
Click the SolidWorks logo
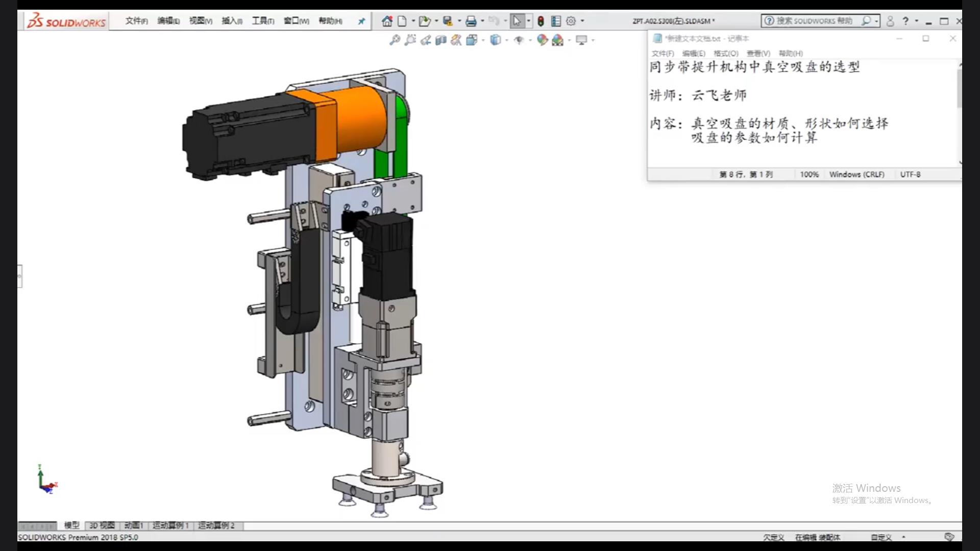pos(66,21)
